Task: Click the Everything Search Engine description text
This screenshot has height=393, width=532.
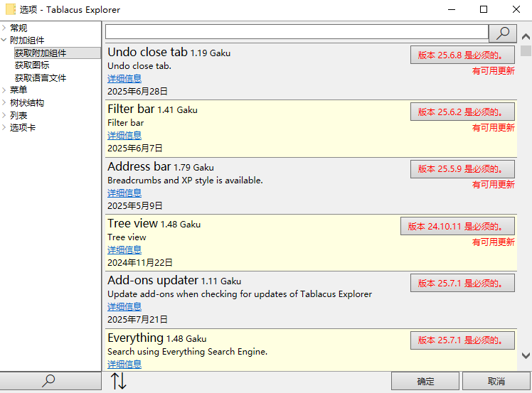Action: (187, 352)
